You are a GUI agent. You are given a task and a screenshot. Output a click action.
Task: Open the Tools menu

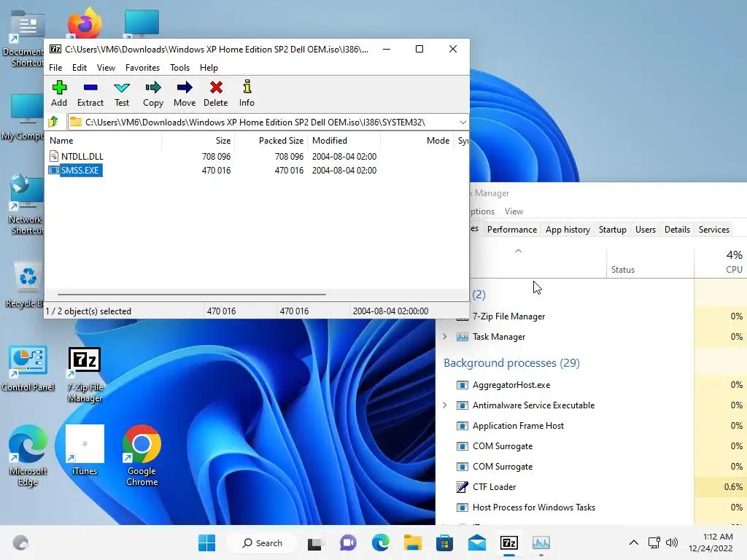pos(179,68)
